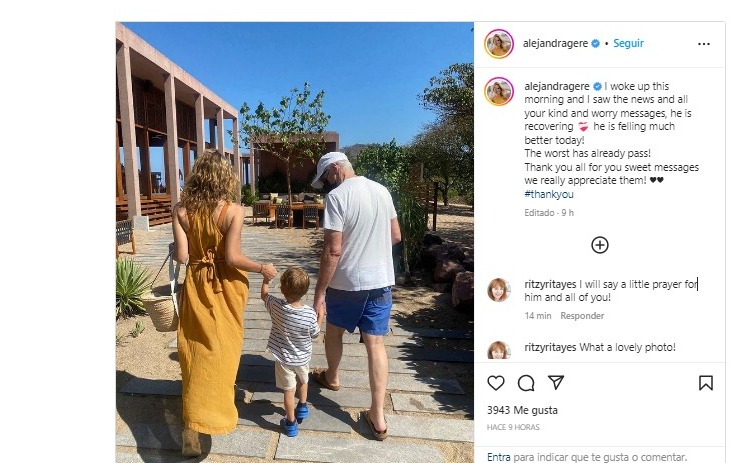Click the verified badge in the caption
Image resolution: width=754 pixels, height=463 pixels.
click(x=595, y=86)
